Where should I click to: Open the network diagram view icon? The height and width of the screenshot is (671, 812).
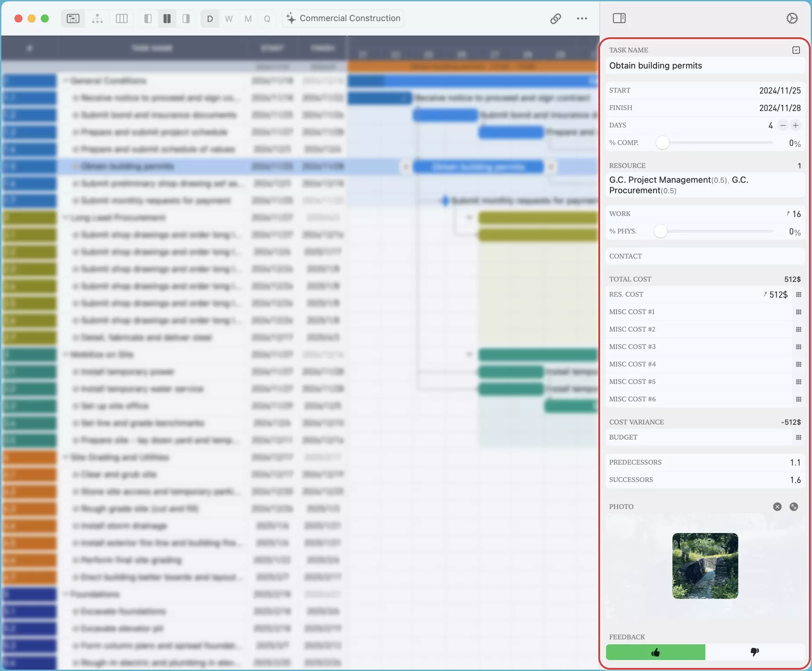[x=97, y=18]
